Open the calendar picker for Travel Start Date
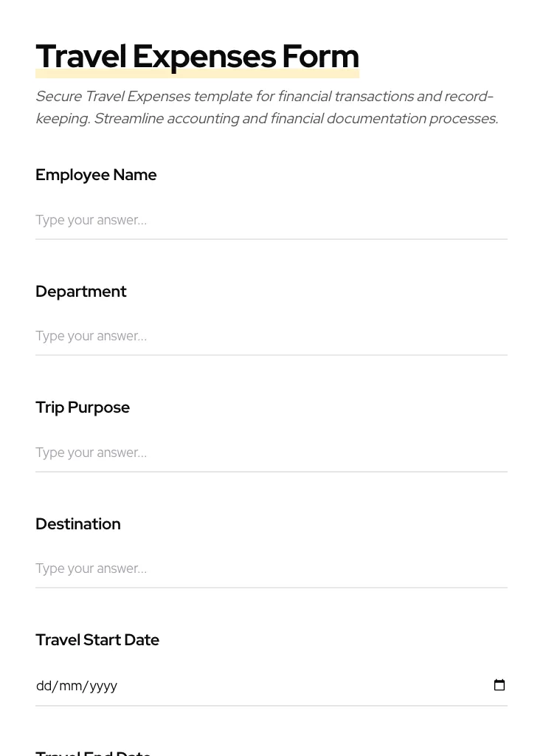Screen dimensions: 543x756 coord(499,685)
